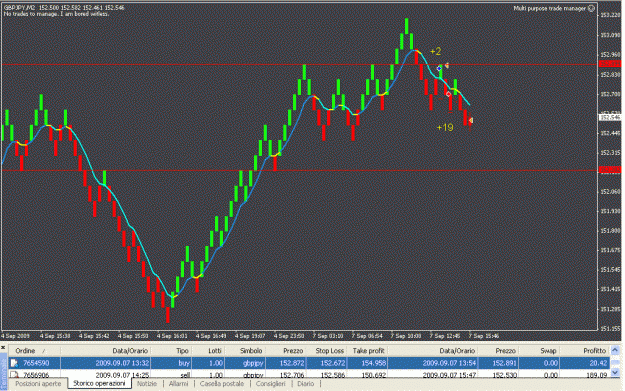Click the orange arrow marker near the +19 label
This screenshot has height=391, width=625.
(x=471, y=120)
